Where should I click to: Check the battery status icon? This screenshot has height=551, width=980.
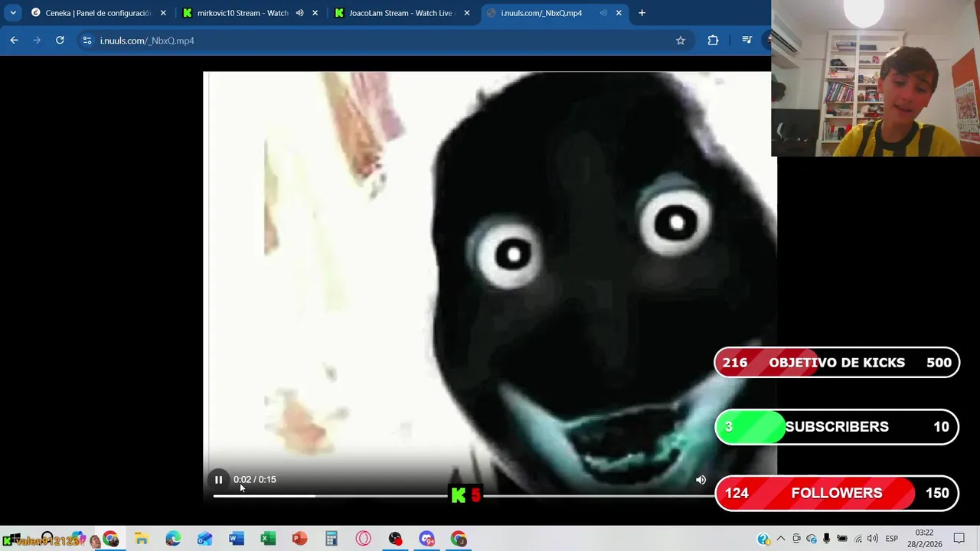click(x=842, y=539)
